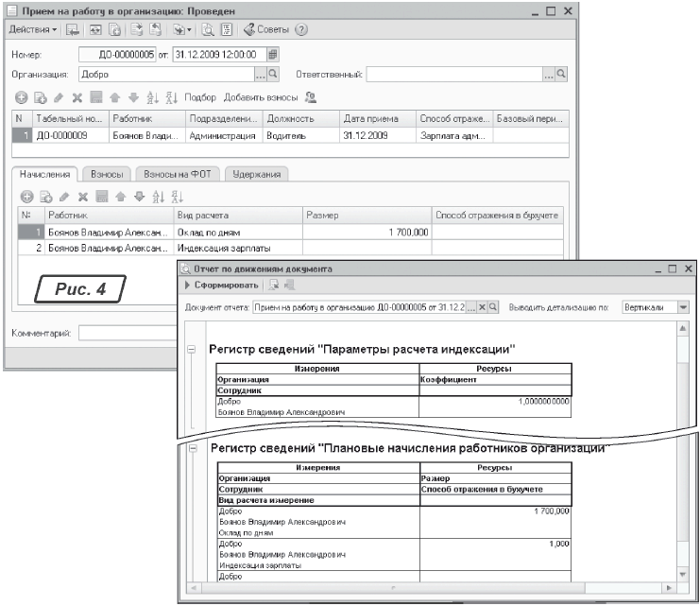Image resolution: width=700 pixels, height=606 pixels.
Task: Click Подбор button
Action: (199, 97)
